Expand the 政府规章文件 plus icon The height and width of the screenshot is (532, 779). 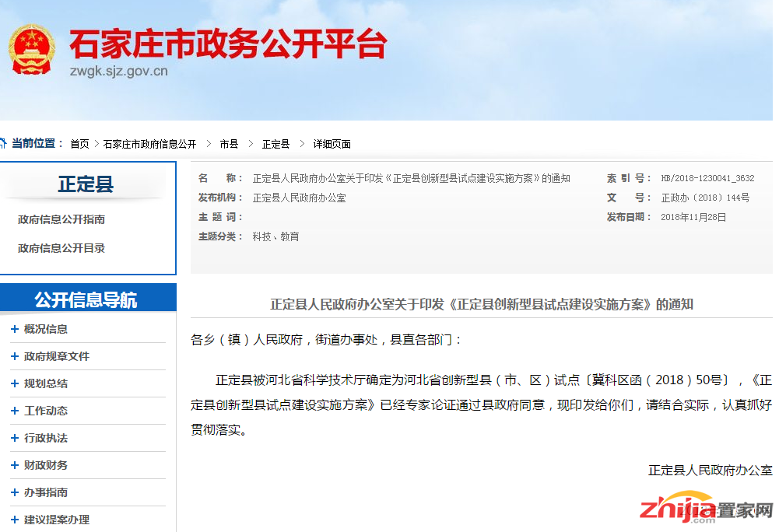pos(15,356)
